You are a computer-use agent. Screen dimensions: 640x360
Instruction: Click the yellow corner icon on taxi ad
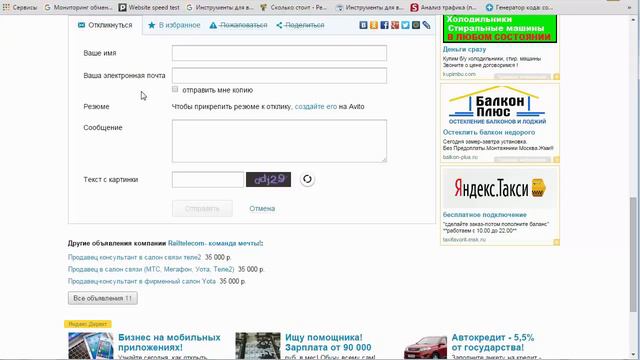556,242
